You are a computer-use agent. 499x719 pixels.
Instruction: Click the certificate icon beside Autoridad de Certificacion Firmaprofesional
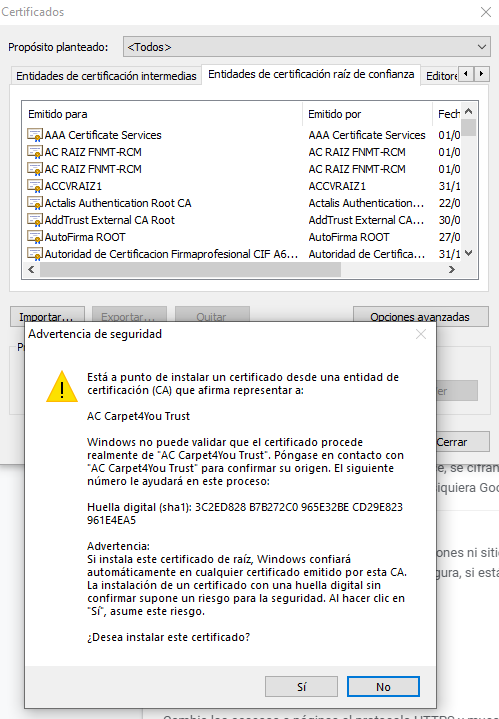[35, 254]
